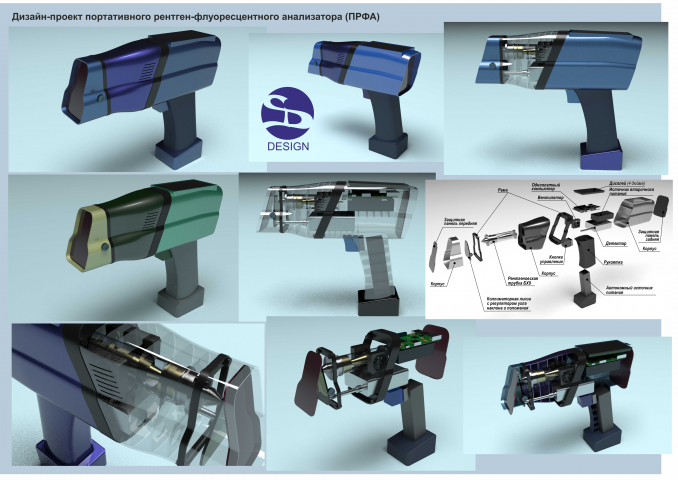This screenshot has height=480, width=678.
Task: Open the blue analyzer render with transparent nose
Action: click(556, 99)
